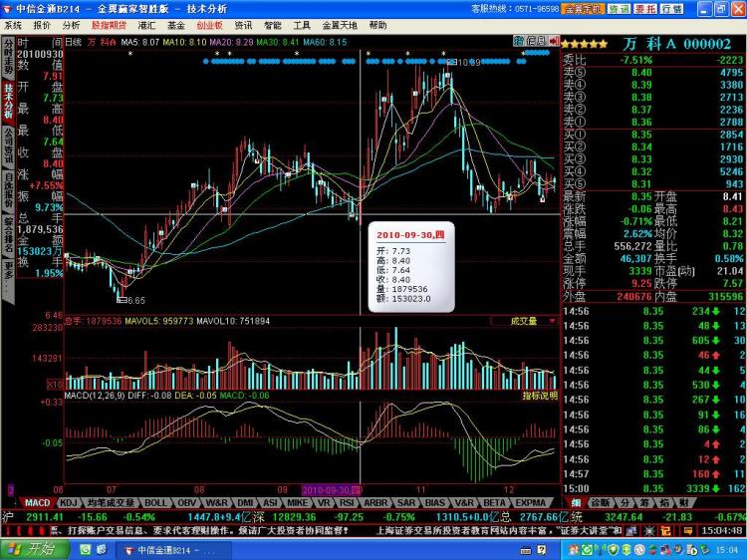Switch to the 均笔成交量 indicator tab

tap(111, 503)
